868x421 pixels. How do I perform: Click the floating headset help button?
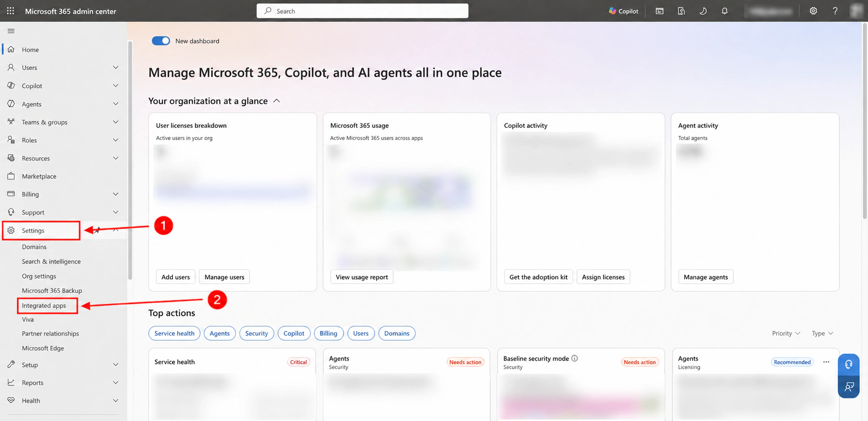tap(849, 365)
